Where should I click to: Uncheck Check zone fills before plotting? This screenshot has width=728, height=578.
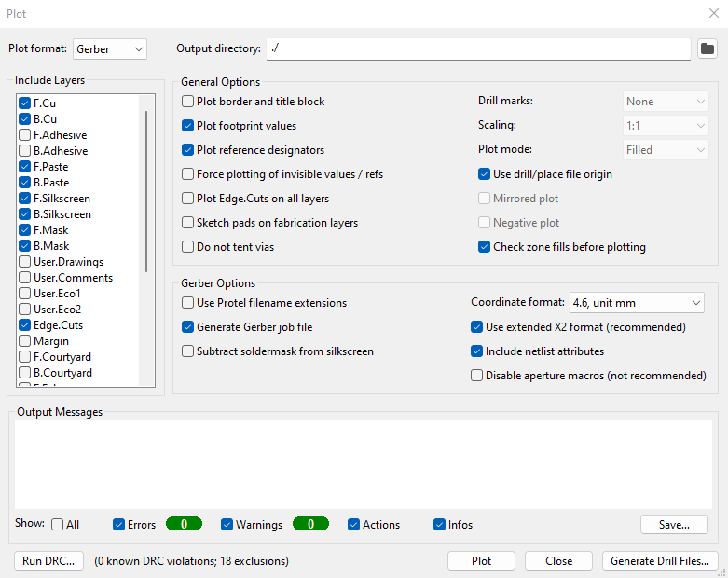coord(485,246)
